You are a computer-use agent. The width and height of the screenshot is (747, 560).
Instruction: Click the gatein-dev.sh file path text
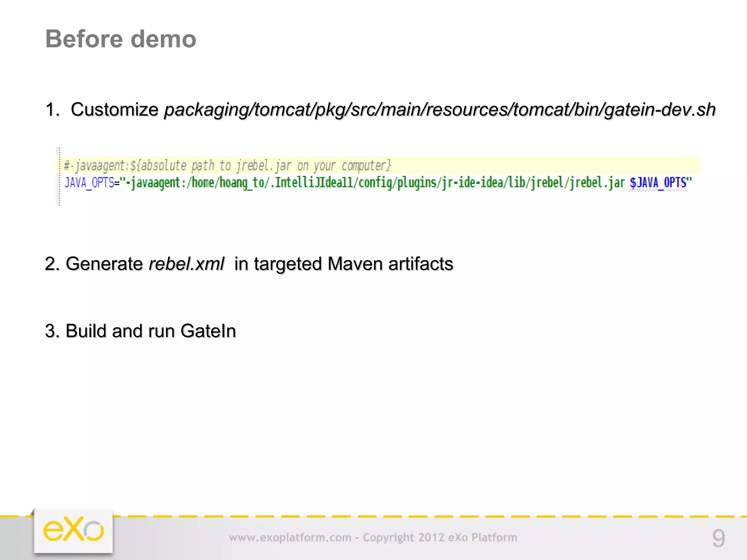(x=440, y=110)
